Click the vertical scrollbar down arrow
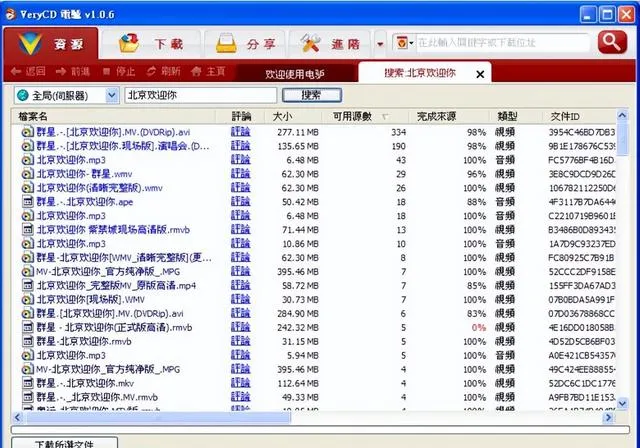Viewport: 640px width, 448px height. click(x=622, y=404)
